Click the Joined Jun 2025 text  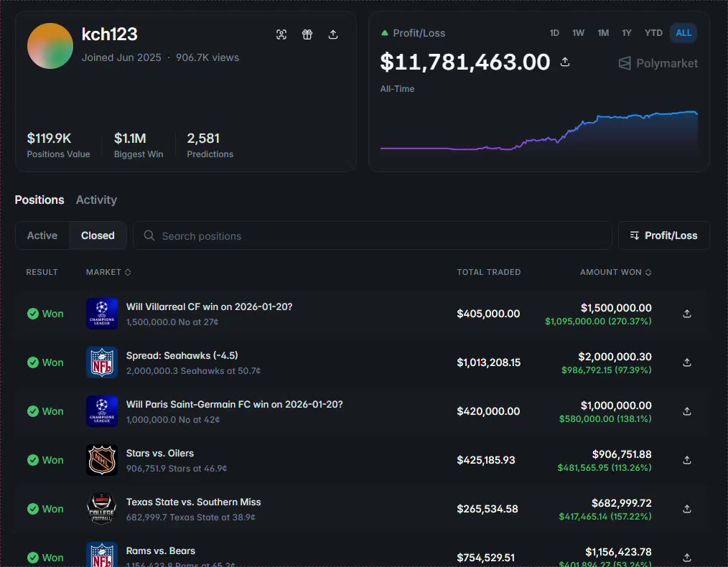(121, 57)
